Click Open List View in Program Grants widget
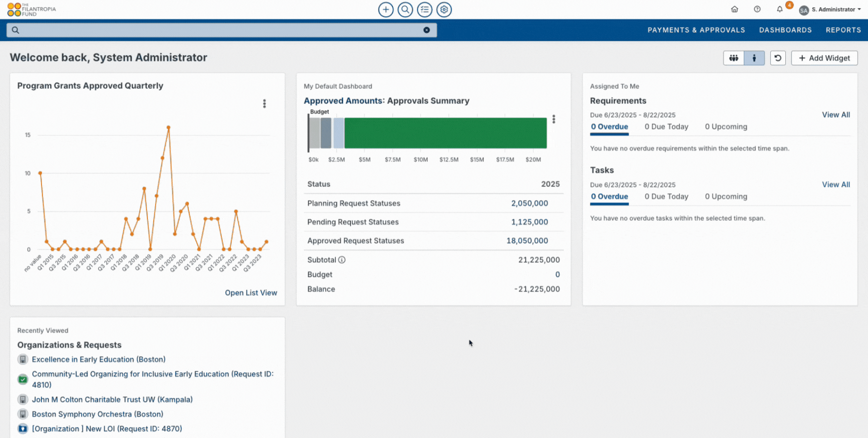 (x=251, y=293)
